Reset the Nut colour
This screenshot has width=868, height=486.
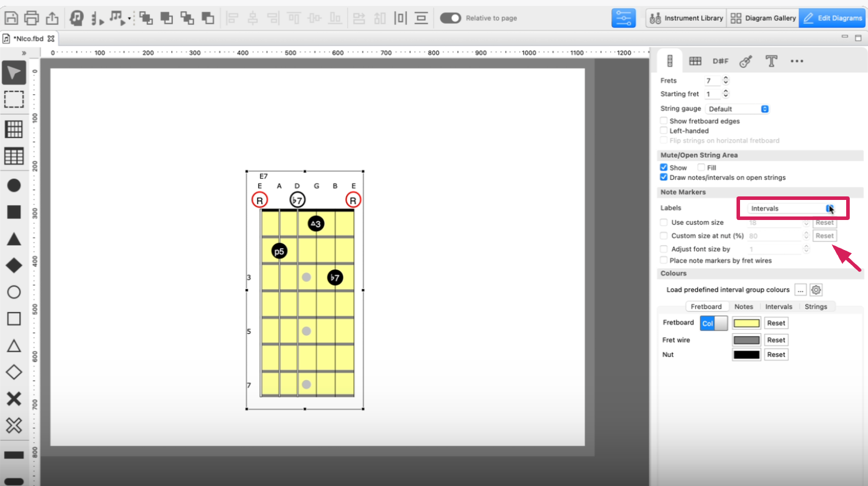[x=776, y=354]
